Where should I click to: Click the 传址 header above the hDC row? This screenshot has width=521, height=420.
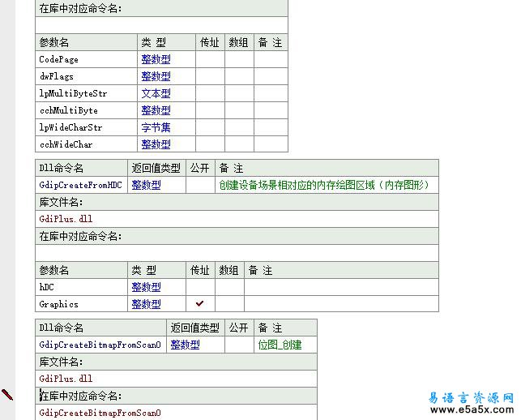pos(200,270)
